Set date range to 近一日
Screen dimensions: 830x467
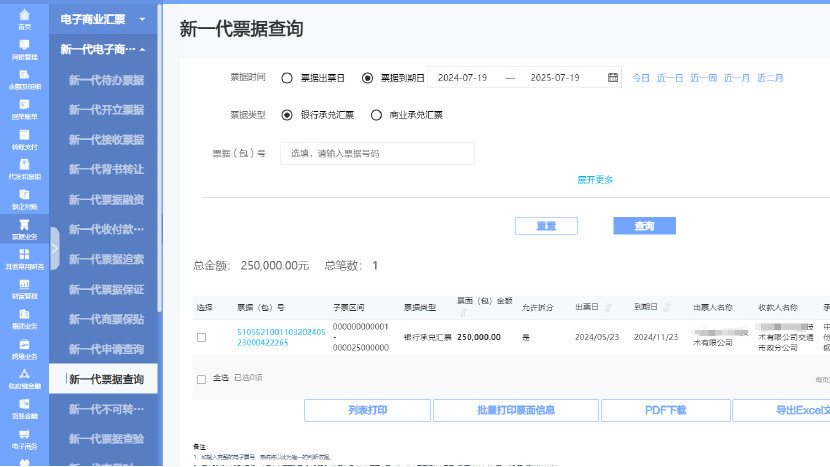pyautogui.click(x=670, y=78)
